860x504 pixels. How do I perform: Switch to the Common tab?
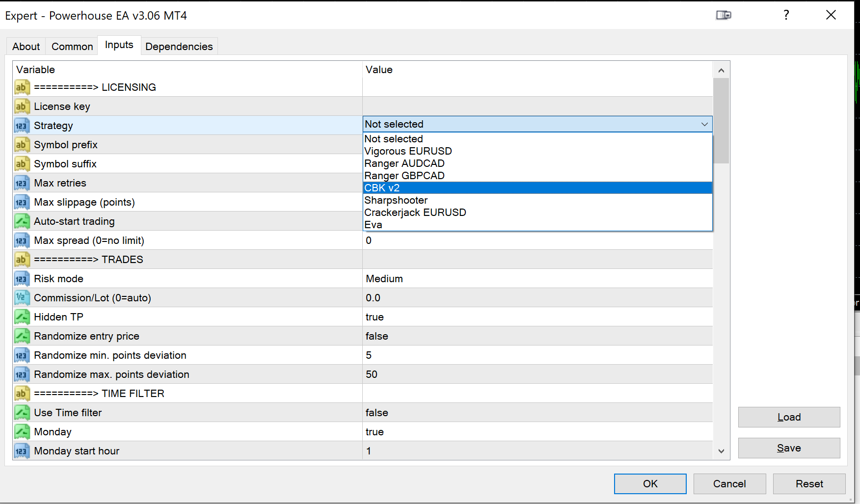tap(72, 47)
